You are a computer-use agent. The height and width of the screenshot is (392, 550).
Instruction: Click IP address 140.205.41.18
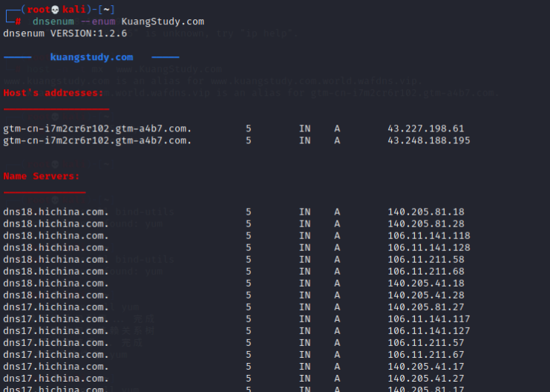[x=426, y=284]
